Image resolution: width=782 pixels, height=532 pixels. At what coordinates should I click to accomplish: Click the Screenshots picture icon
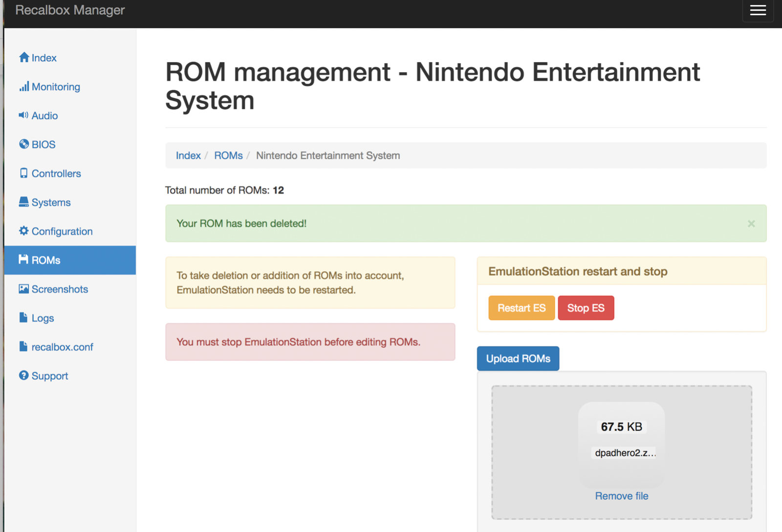(23, 289)
